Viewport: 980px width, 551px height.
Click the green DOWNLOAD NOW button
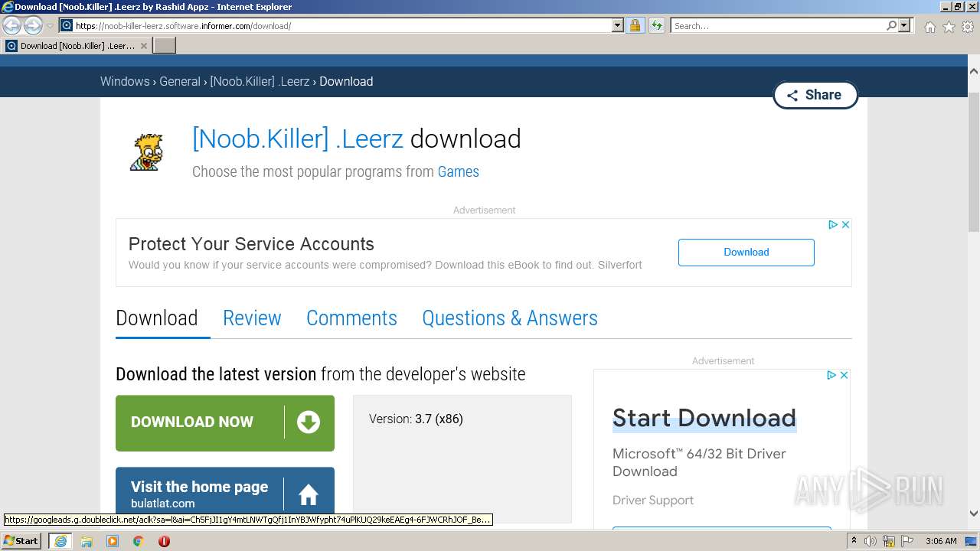pyautogui.click(x=225, y=422)
